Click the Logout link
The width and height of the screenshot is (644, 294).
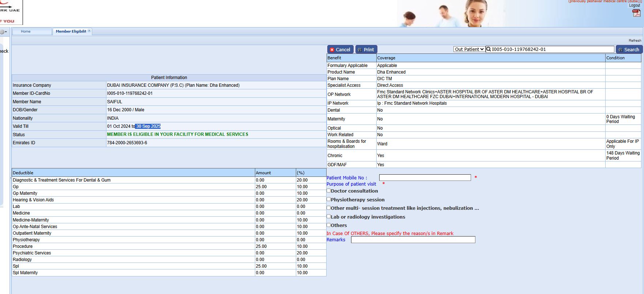pos(634,5)
